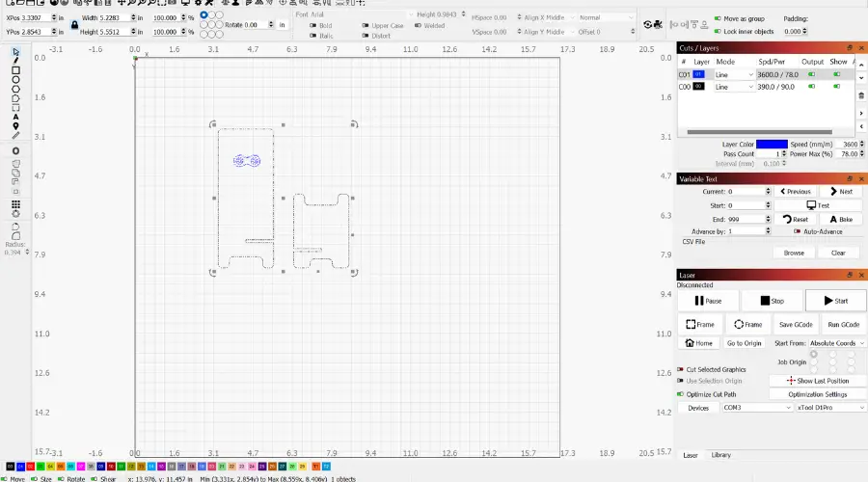Viewport: 868px width, 482px height.
Task: Open the Grid Array tool
Action: [15, 204]
